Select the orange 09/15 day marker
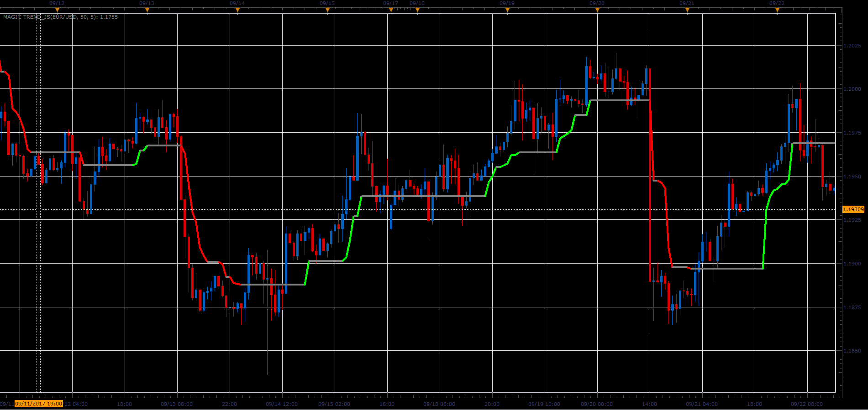 click(327, 10)
